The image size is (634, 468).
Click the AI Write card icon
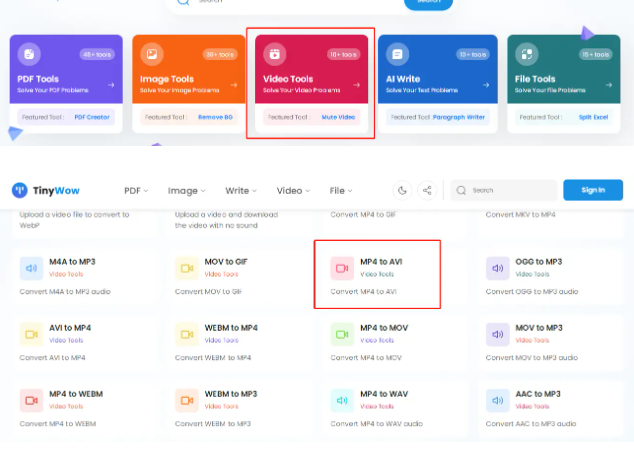click(x=397, y=54)
